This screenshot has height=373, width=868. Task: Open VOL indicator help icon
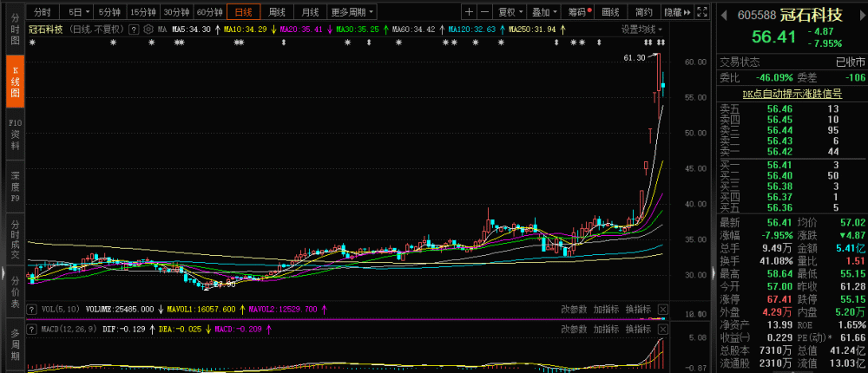[x=32, y=310]
